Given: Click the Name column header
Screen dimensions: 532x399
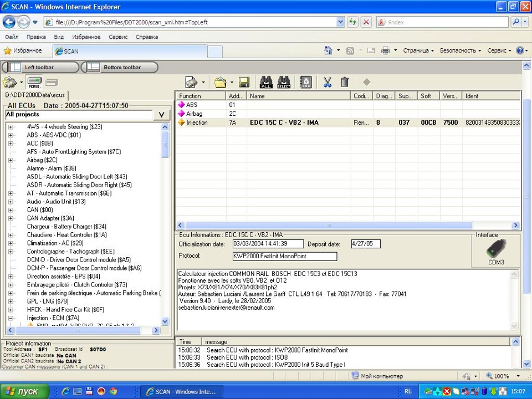Looking at the screenshot, I should pyautogui.click(x=299, y=96).
